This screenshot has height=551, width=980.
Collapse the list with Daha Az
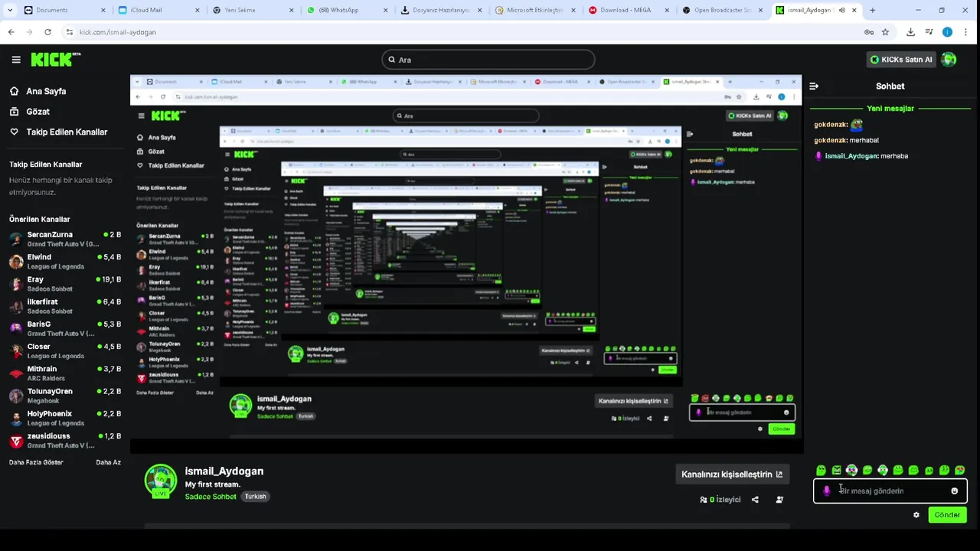point(108,462)
